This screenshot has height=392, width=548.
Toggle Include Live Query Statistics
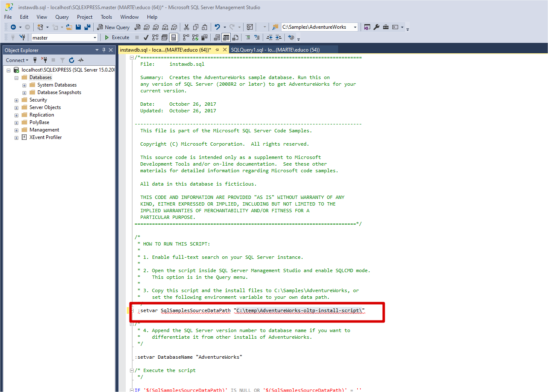tap(195, 37)
